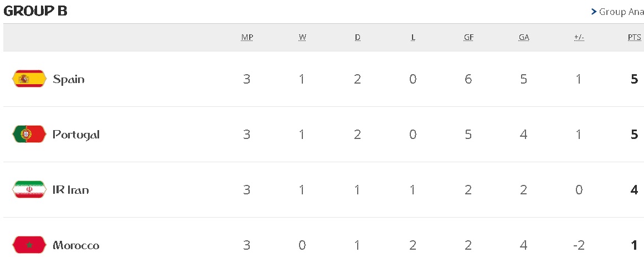Click the Group Analysis arrow icon
The height and width of the screenshot is (263, 644).
594,12
